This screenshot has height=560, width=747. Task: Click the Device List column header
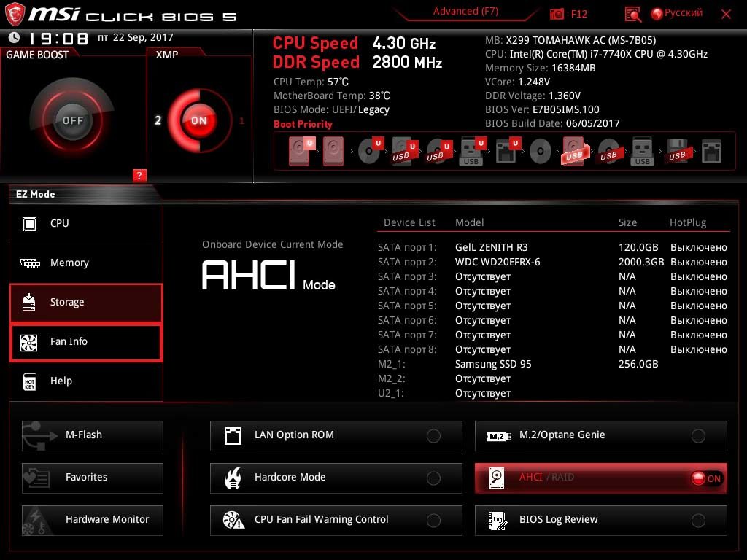[409, 222]
